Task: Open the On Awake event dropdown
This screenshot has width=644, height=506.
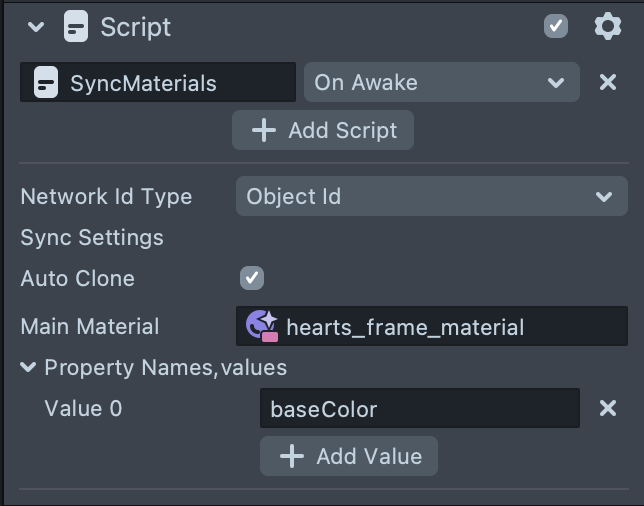Action: (441, 83)
